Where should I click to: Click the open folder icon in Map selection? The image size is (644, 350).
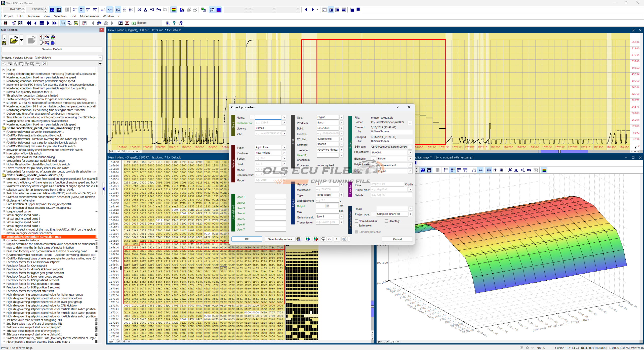tap(14, 40)
